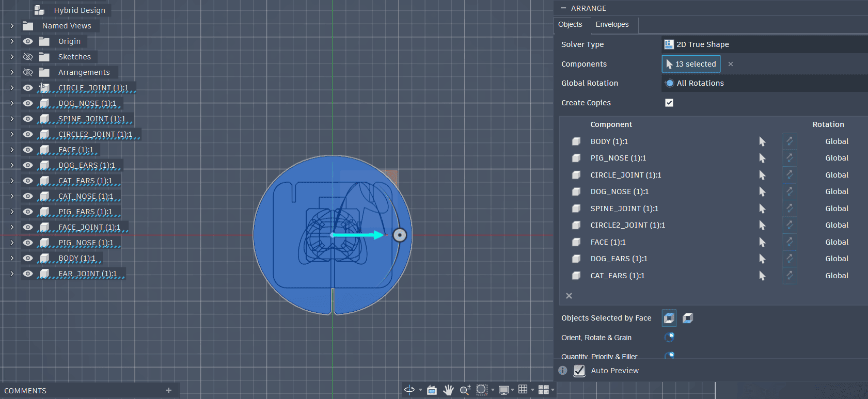Click the circular manipulator handle on canvas
The height and width of the screenshot is (399, 868).
coord(400,235)
